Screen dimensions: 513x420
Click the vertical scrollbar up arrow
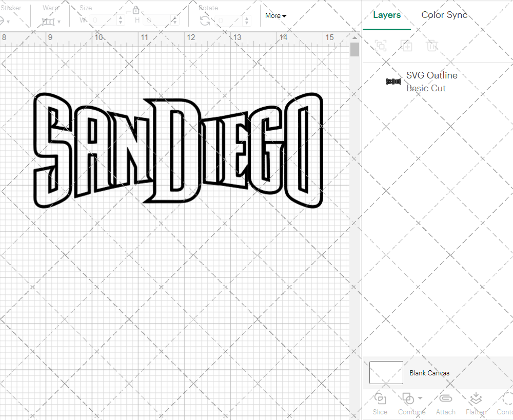point(354,38)
